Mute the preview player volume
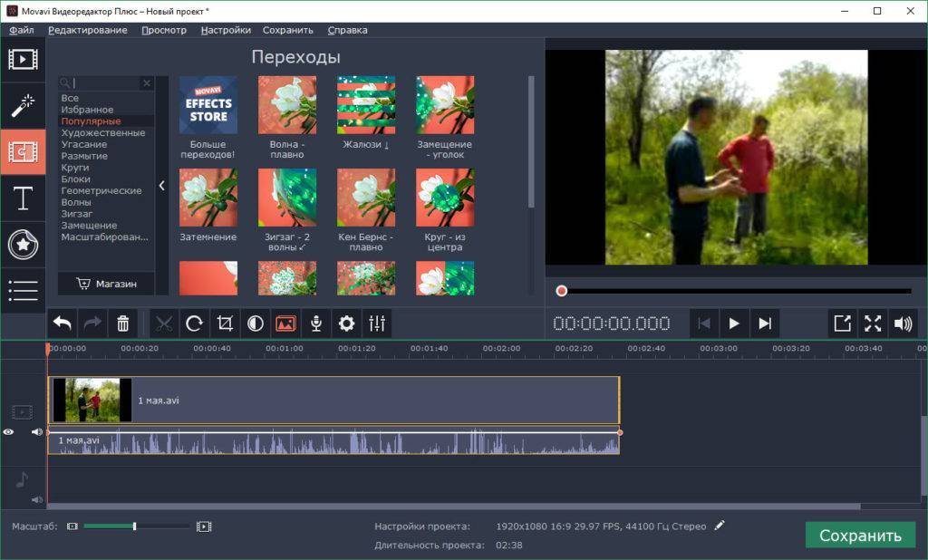Image resolution: width=928 pixels, height=560 pixels. pos(902,323)
